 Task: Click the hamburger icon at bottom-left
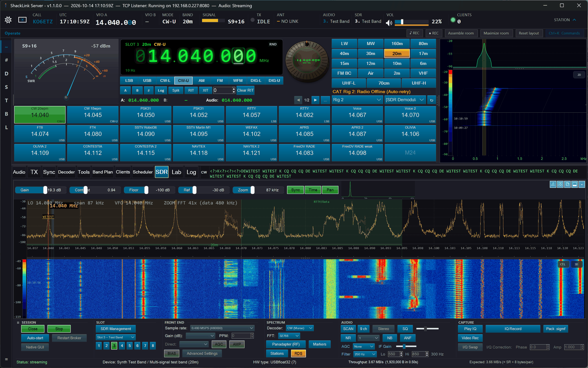tap(6, 359)
